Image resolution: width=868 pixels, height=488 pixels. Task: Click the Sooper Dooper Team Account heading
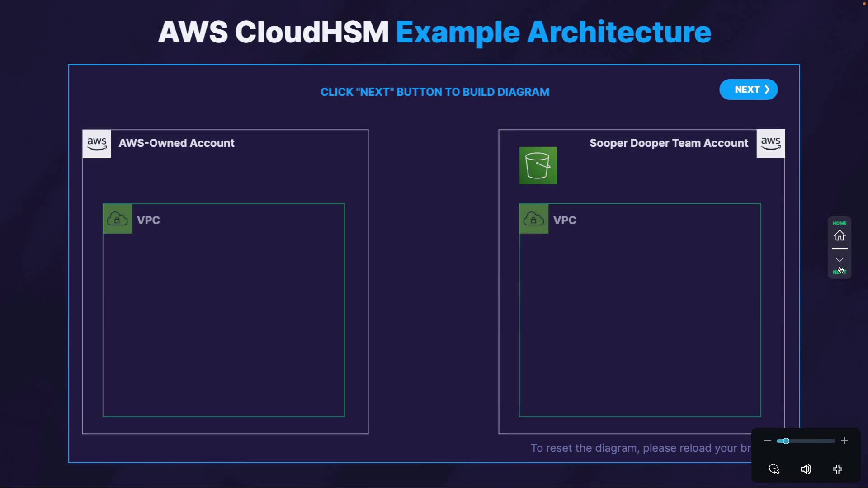coord(669,143)
